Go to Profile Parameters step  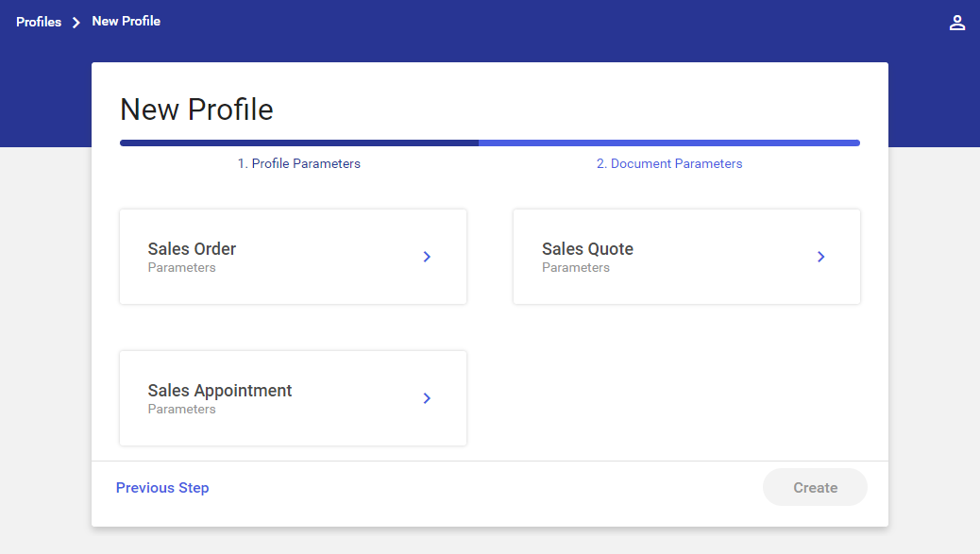(x=298, y=163)
